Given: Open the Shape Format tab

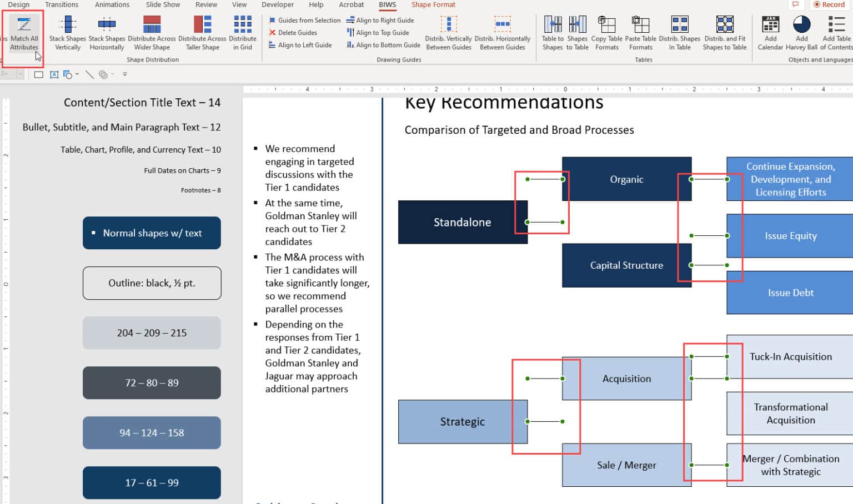Looking at the screenshot, I should (x=433, y=4).
